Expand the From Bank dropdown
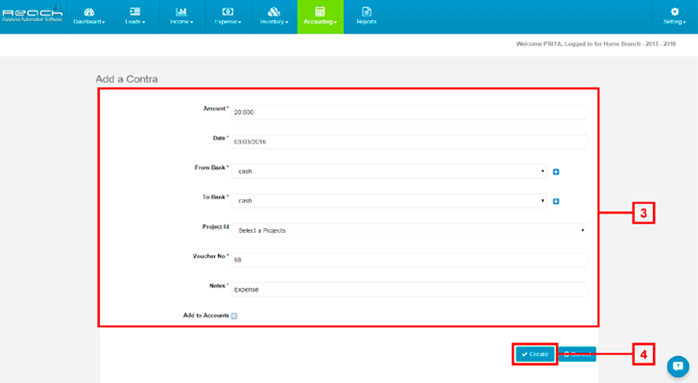 coord(389,171)
